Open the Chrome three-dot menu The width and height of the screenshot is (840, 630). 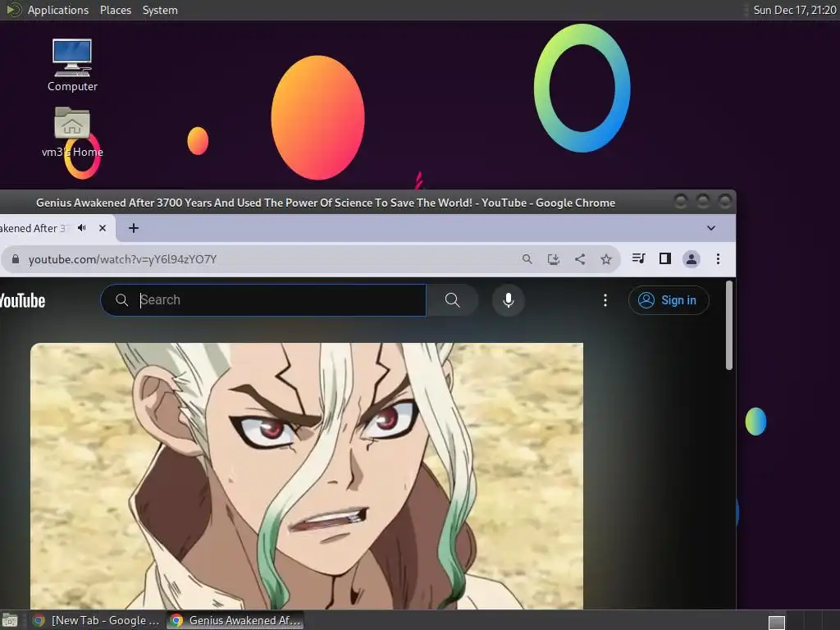718,259
